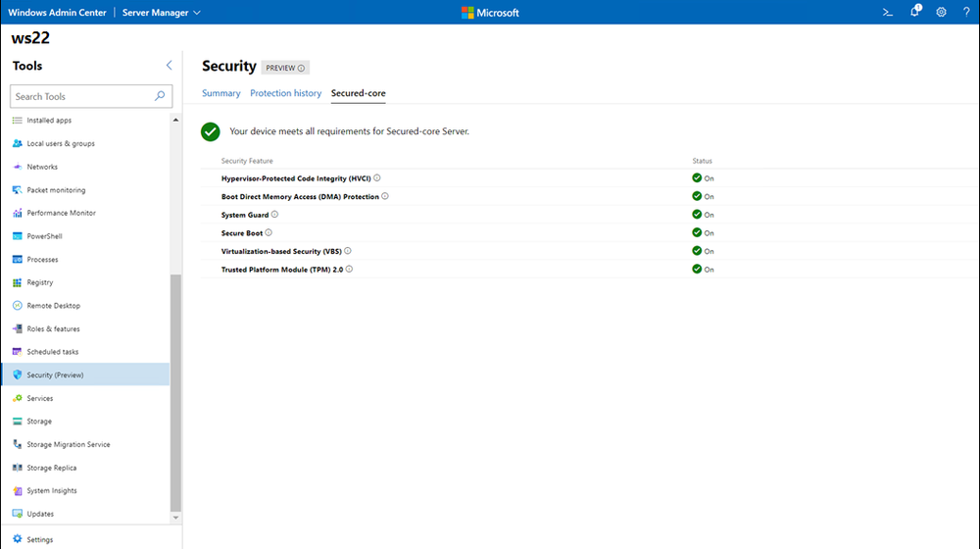Click the Windows Admin Center title link
980x549 pixels.
pos(57,13)
